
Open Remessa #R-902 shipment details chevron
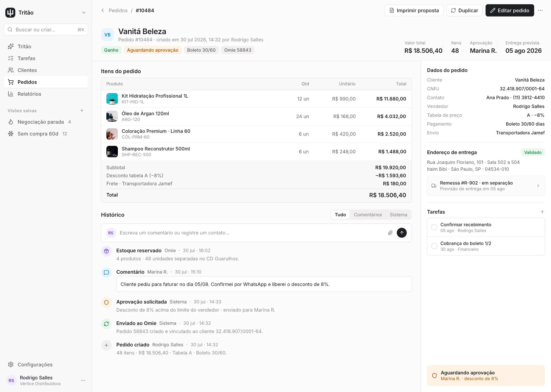point(538,186)
